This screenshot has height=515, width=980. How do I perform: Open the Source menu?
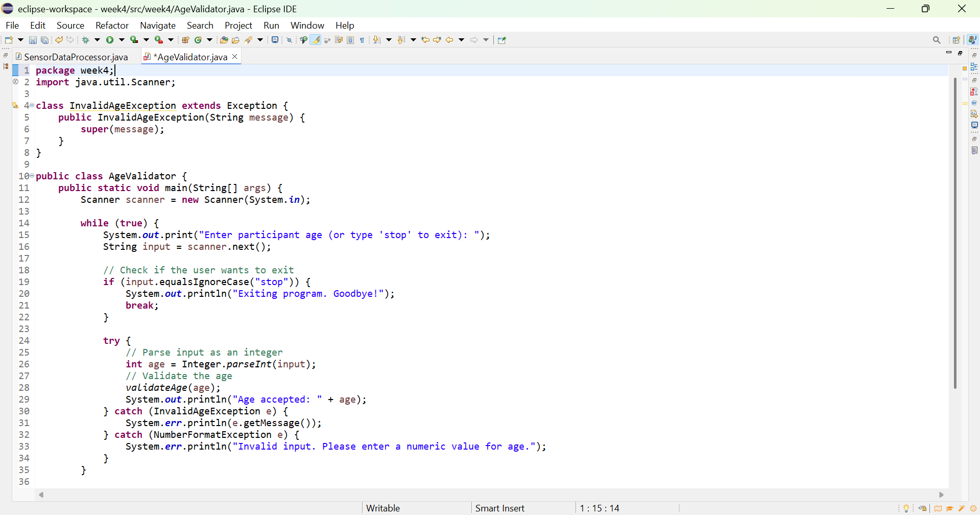pos(70,26)
